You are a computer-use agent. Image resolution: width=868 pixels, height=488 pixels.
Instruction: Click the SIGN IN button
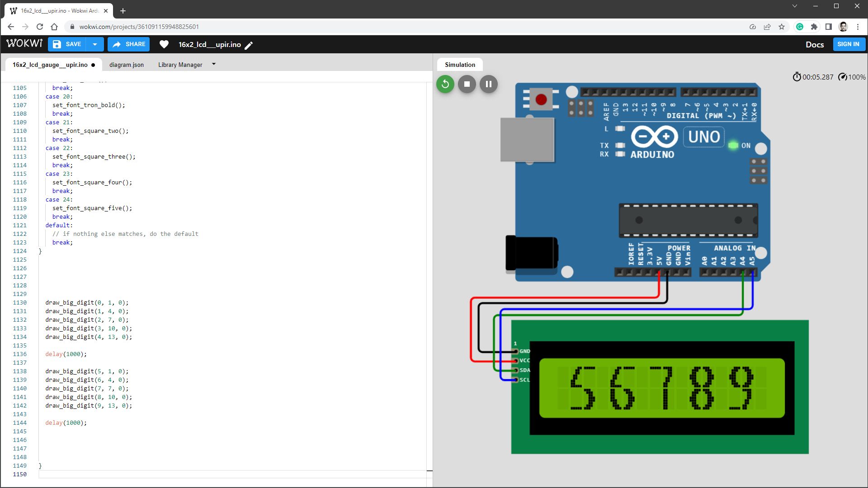[849, 44]
